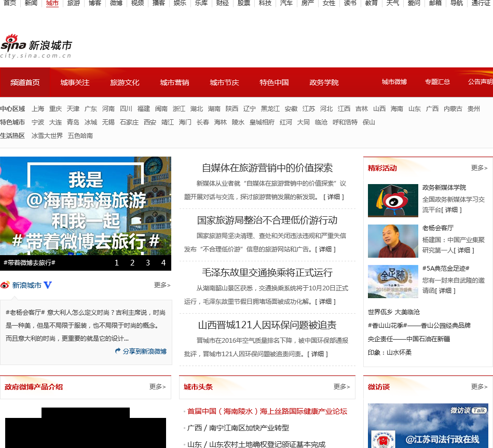Go to slide 2 of the banner
Screen dimensions: 493x448
pos(132,263)
